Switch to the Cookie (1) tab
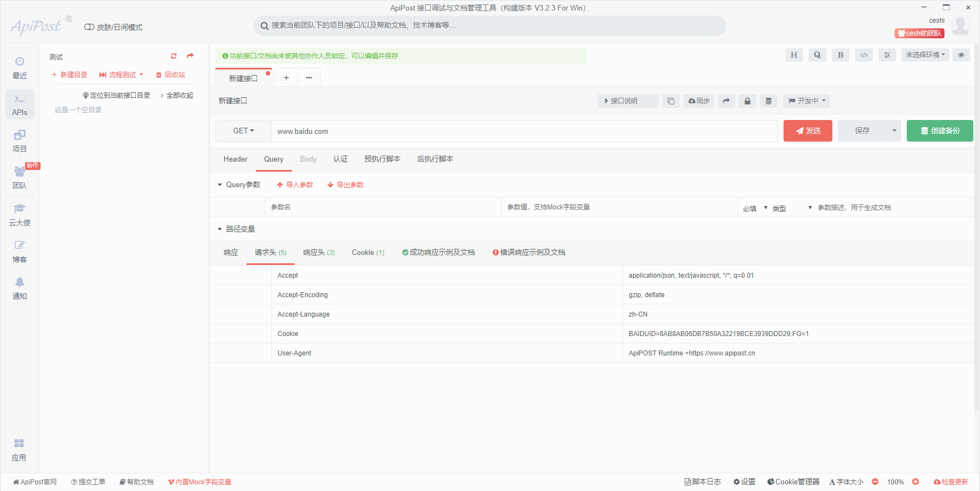 coord(368,253)
